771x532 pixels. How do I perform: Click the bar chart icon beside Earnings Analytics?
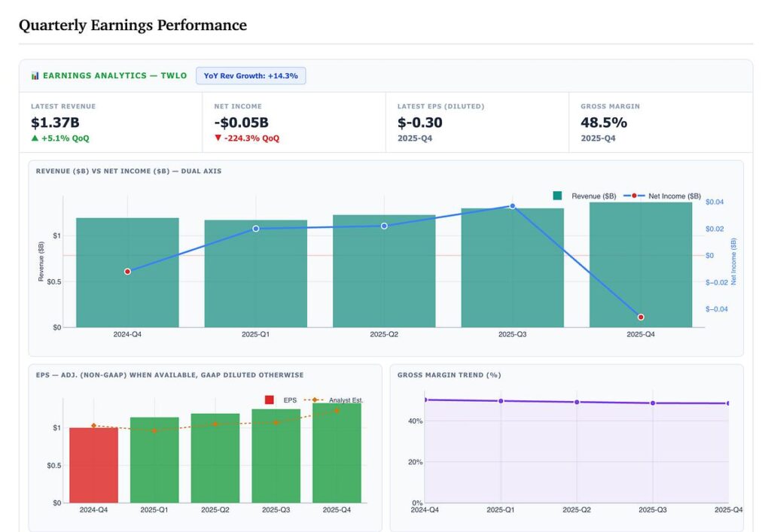pos(35,76)
